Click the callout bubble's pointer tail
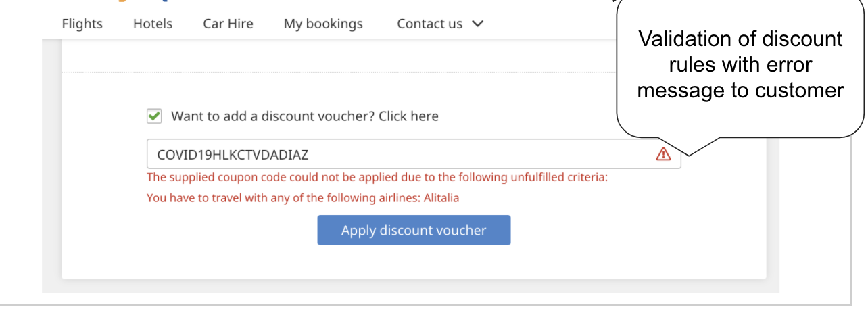 click(698, 145)
